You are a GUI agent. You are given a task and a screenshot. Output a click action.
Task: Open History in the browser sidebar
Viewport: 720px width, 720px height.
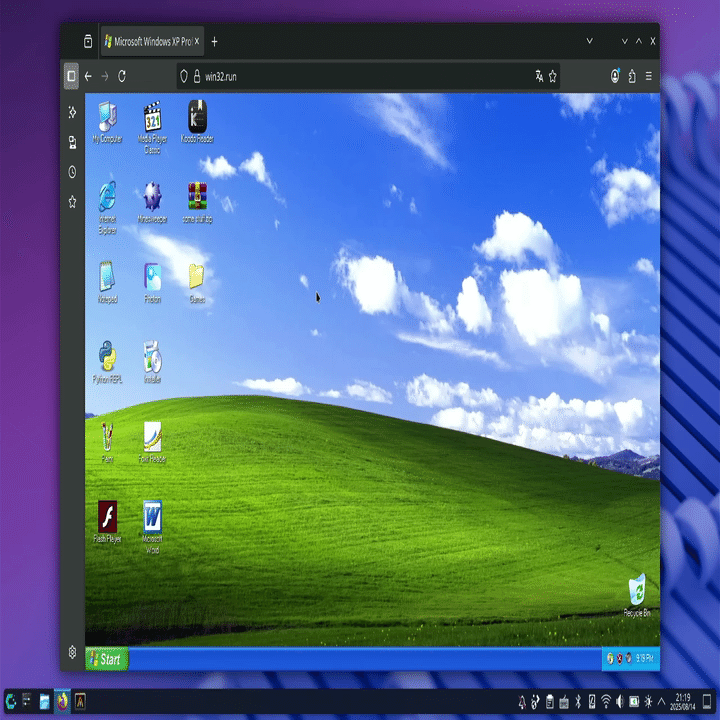point(72,172)
